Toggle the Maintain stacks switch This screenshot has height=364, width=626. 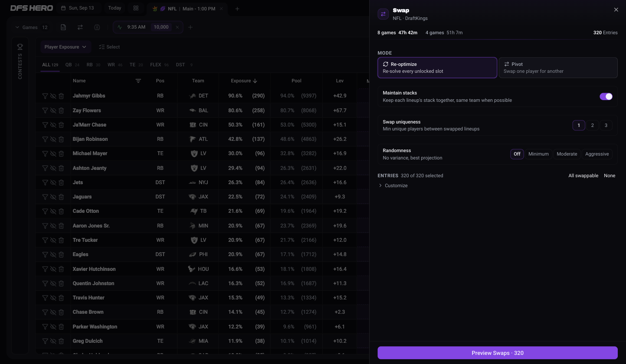coord(606,96)
